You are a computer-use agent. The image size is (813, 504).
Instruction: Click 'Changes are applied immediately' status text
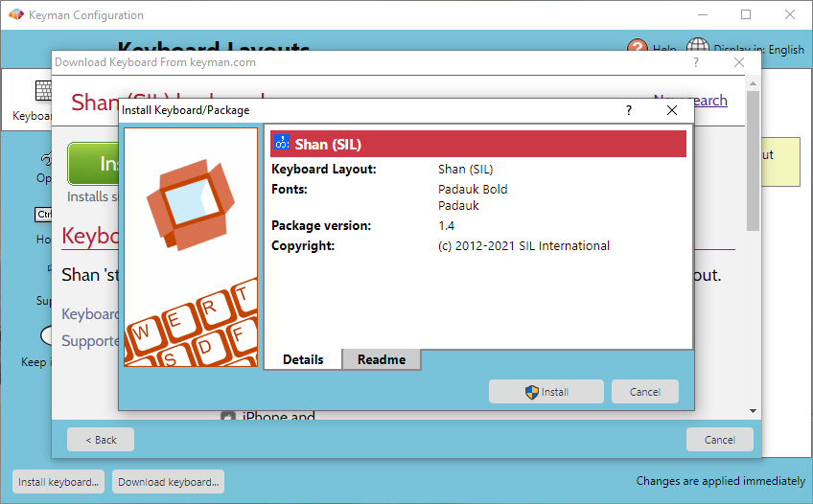[721, 481]
